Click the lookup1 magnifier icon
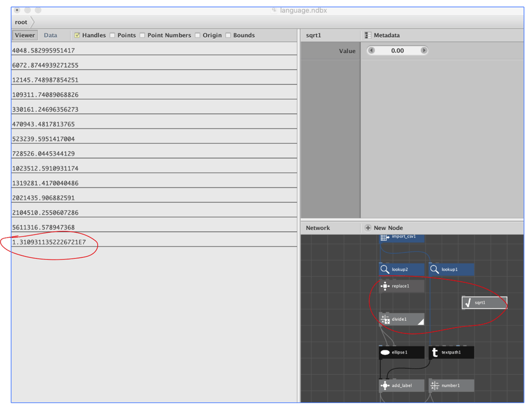Screen dimensions: 532x409 [434, 269]
